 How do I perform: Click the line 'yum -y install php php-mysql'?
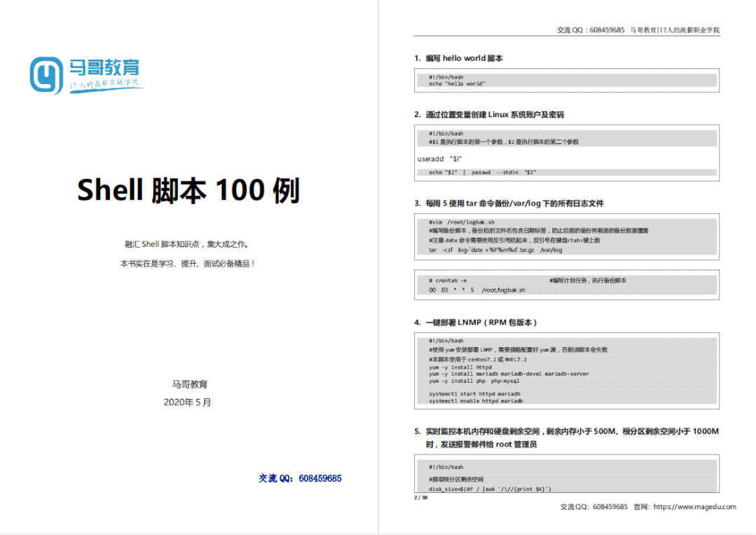tap(474, 381)
